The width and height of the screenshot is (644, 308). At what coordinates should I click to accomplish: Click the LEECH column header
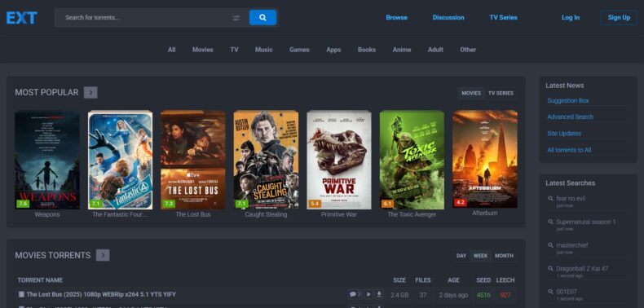[505, 280]
